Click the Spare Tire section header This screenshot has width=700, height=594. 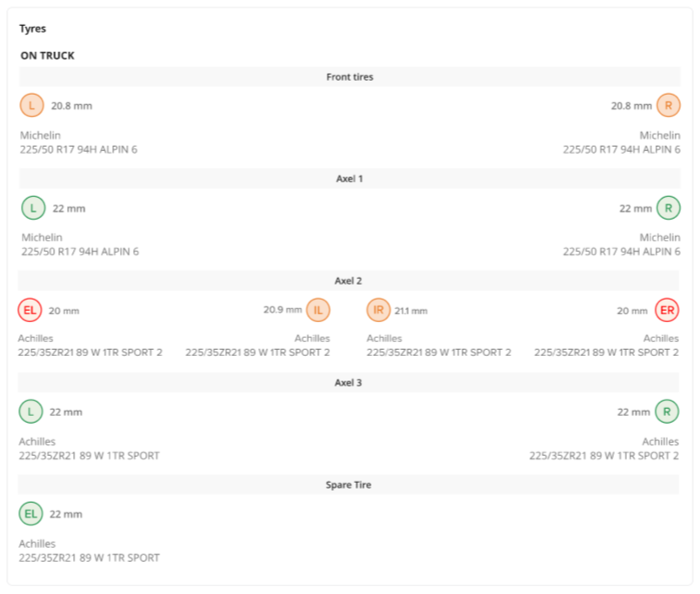(x=349, y=485)
